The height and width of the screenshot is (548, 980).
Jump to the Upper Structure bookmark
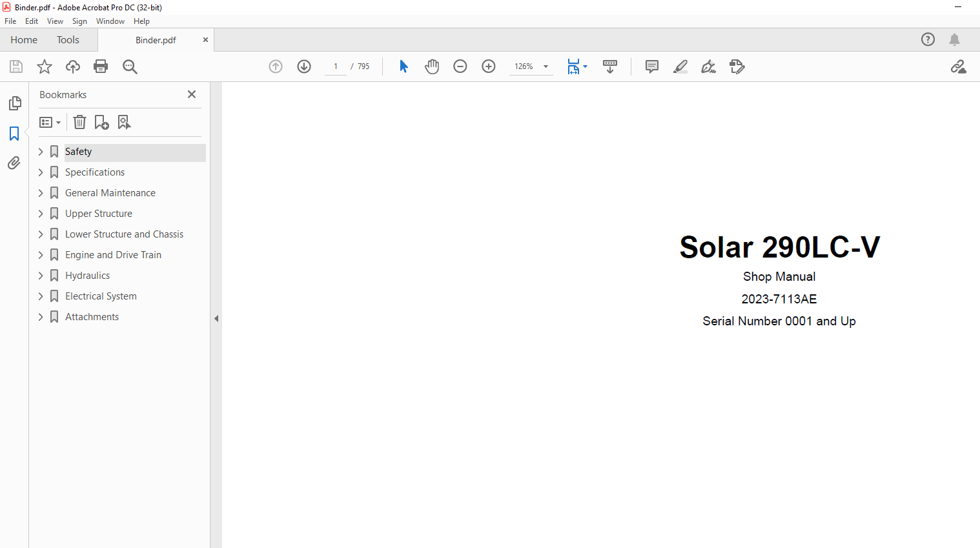[99, 214]
